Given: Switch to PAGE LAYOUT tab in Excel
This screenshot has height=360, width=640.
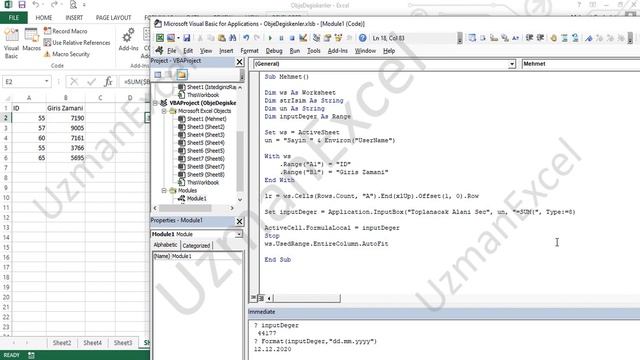Looking at the screenshot, I should point(113,18).
